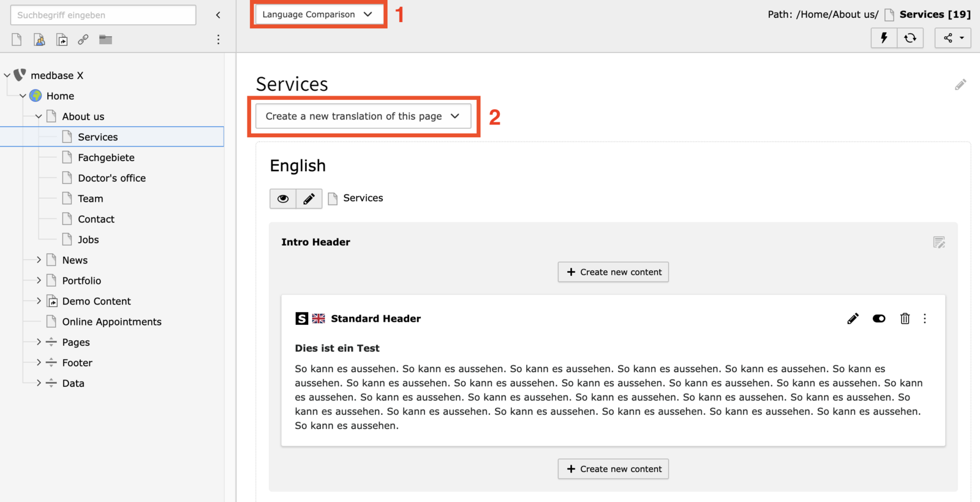
Task: Open more options for Standard Header
Action: 925,319
